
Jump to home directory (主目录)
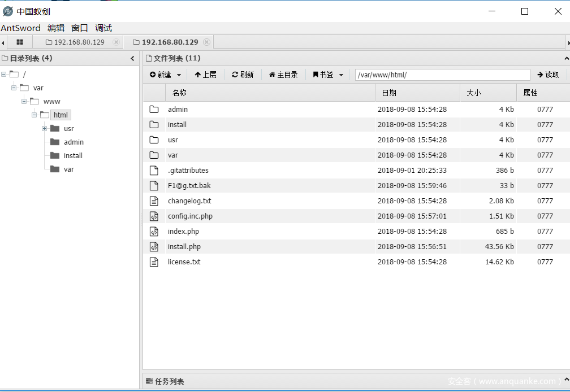[283, 75]
